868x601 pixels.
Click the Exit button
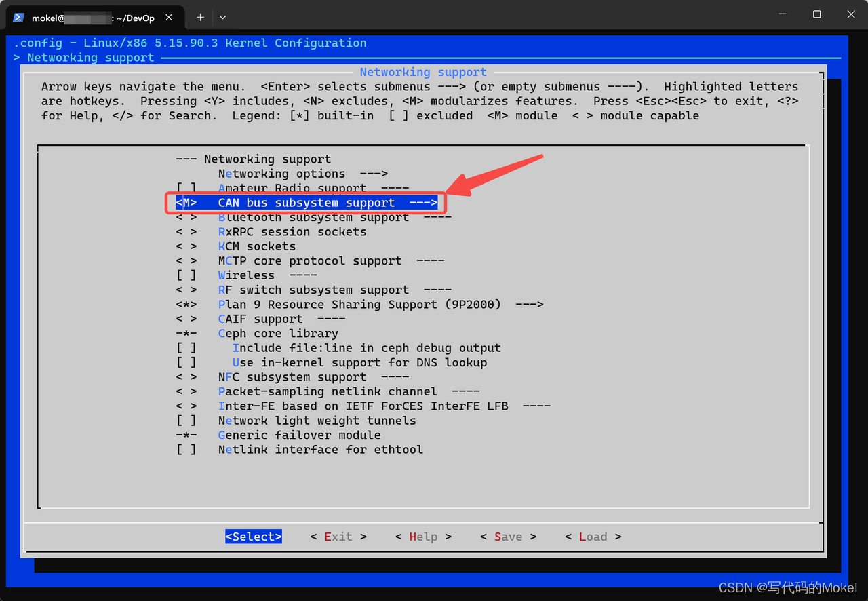point(338,536)
